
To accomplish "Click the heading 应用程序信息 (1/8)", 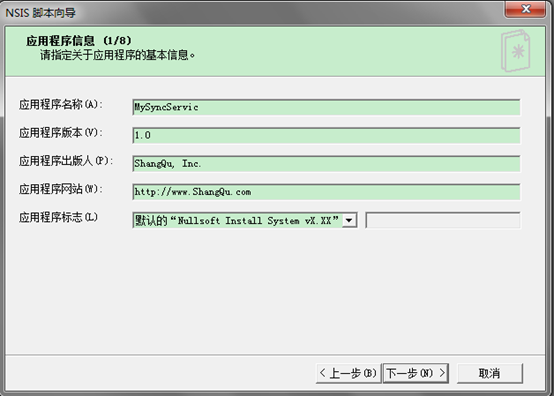I will click(79, 41).
